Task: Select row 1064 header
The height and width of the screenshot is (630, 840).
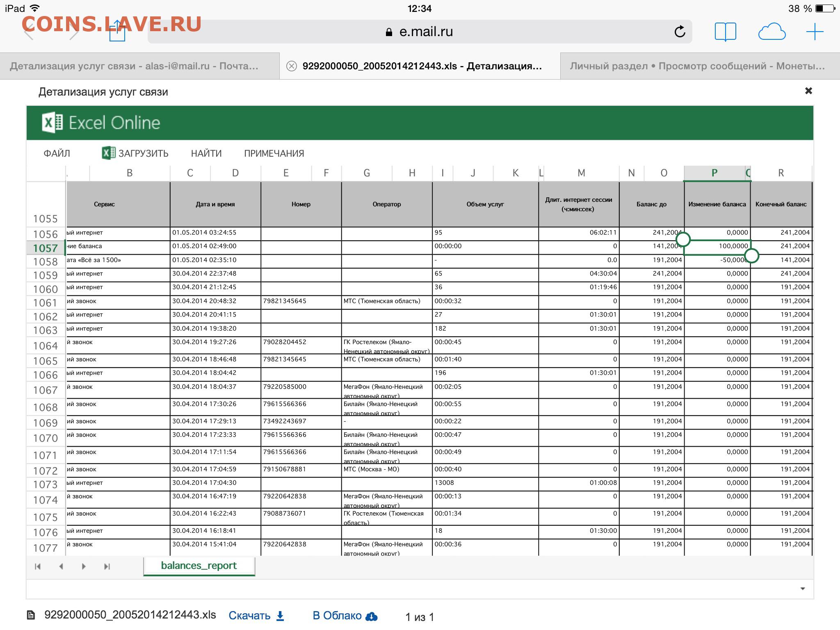Action: click(46, 346)
